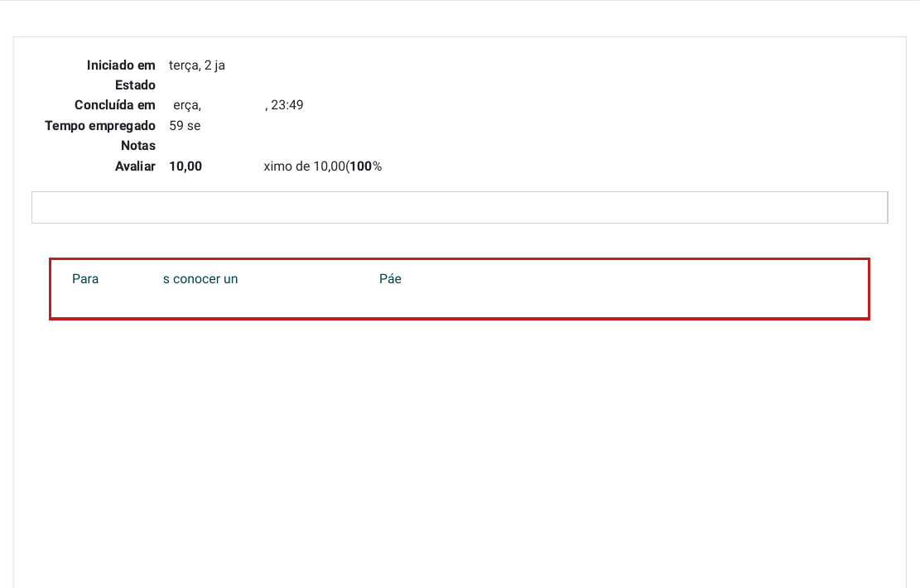
Task: Click the "Iniciado em" label
Action: [x=121, y=65]
